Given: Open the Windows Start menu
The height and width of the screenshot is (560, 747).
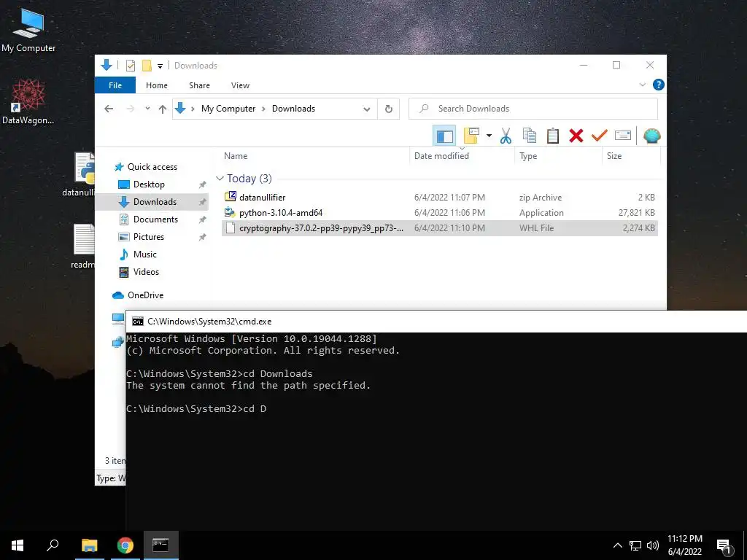Looking at the screenshot, I should [18, 545].
